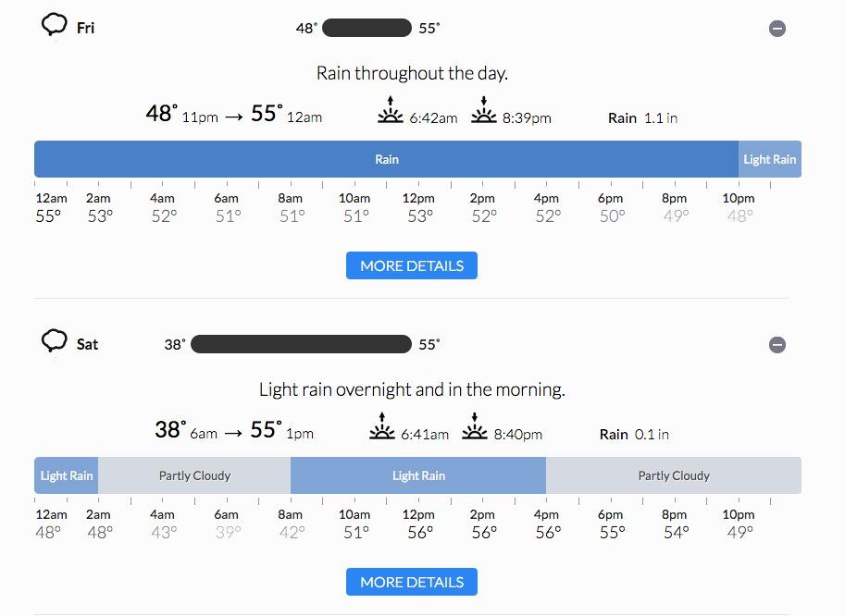
Task: Click the cloudy weather icon for Friday
Action: pos(55,25)
